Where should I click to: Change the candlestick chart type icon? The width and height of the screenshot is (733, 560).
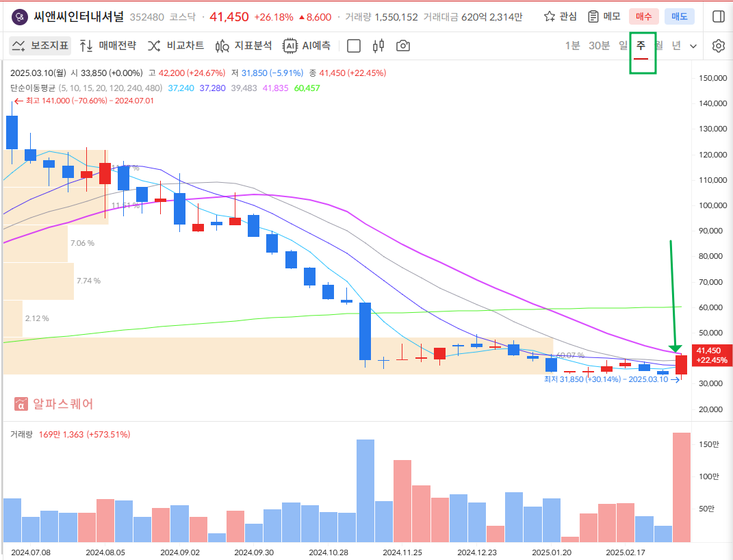click(x=378, y=46)
